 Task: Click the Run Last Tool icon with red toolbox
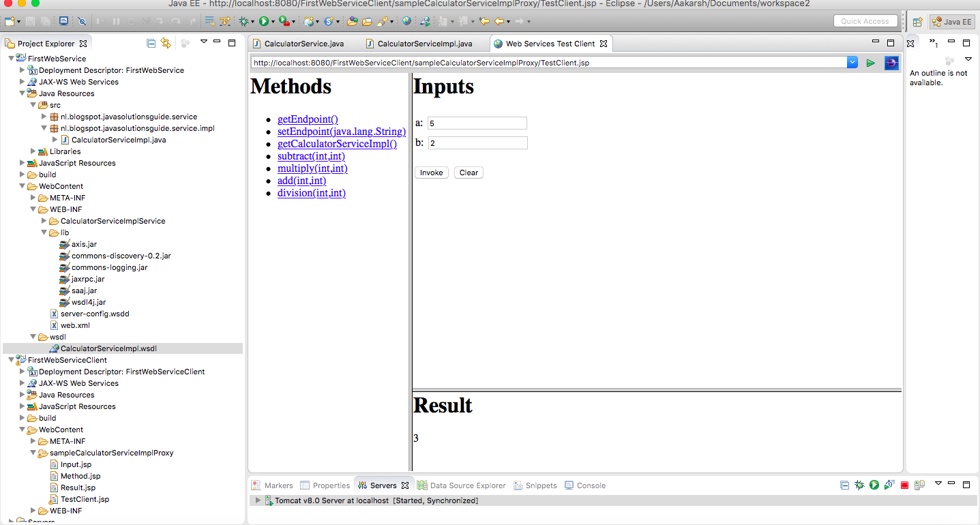284,21
